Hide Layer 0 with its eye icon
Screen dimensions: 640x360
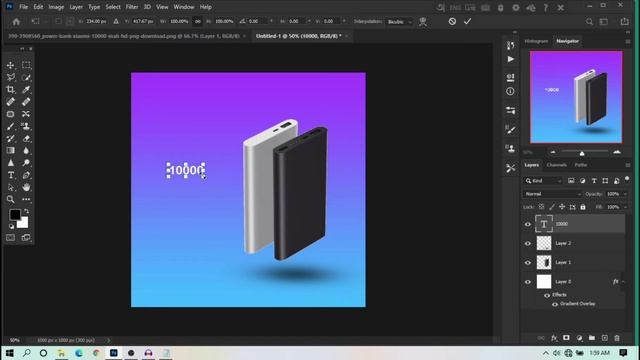[528, 282]
